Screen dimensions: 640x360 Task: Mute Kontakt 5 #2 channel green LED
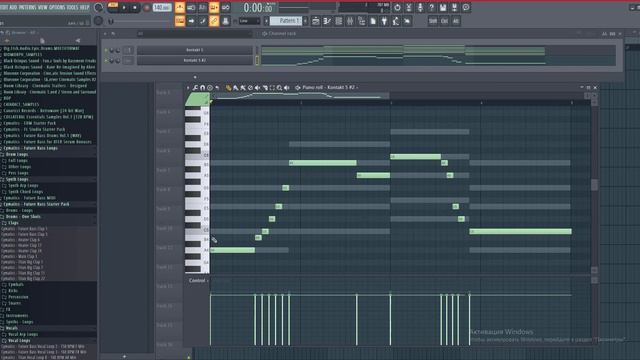106,61
